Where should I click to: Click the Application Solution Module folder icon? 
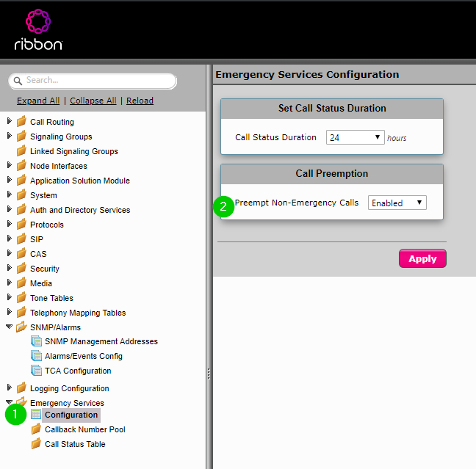tap(21, 181)
